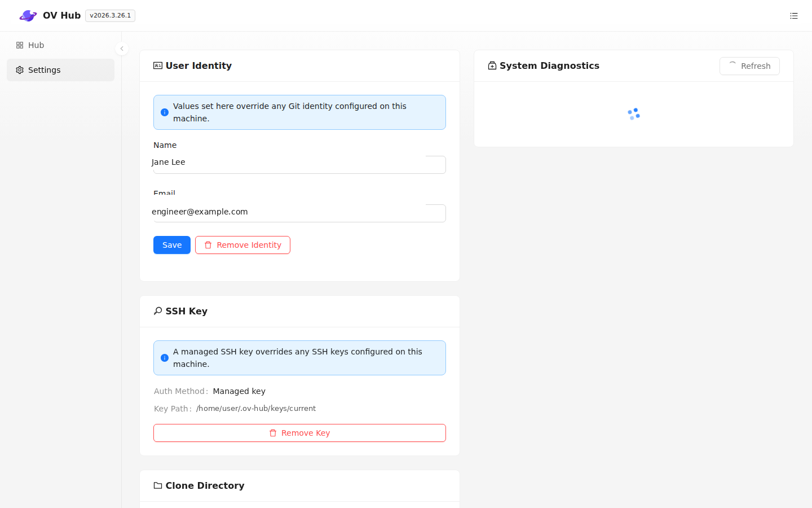The width and height of the screenshot is (812, 508).
Task: Click the Settings gear icon in the sidebar
Action: (20, 70)
